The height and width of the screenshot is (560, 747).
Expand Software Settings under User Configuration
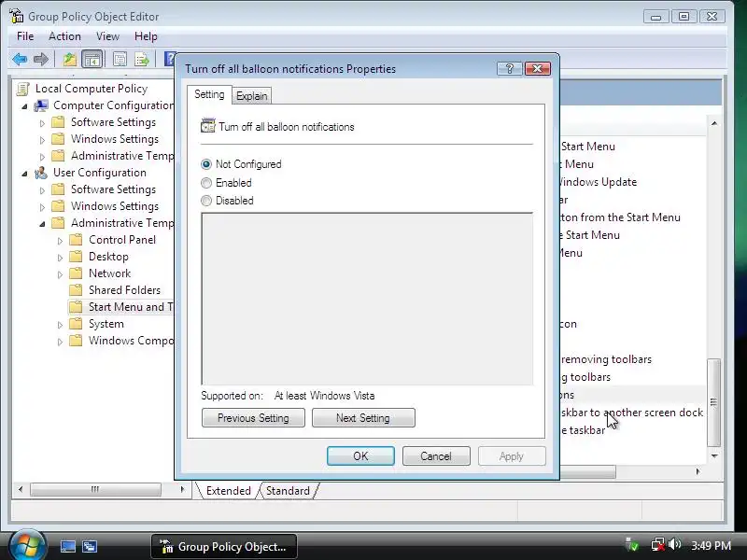(x=42, y=190)
